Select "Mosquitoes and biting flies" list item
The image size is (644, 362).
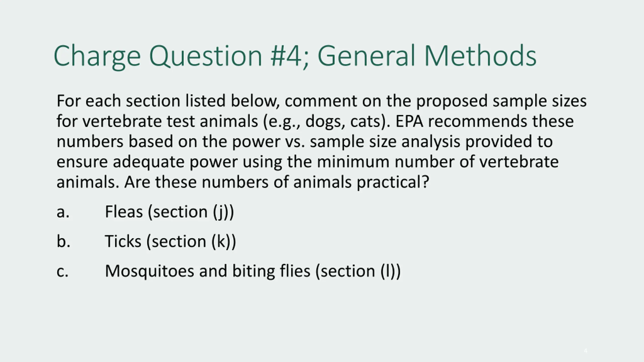pyautogui.click(x=253, y=271)
